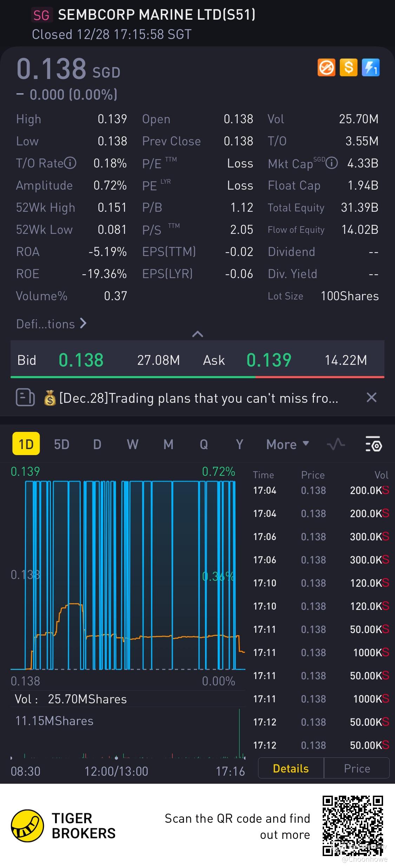Tap the yellow dollar sign badge
Viewport: 395px width, 868px height.
(348, 67)
